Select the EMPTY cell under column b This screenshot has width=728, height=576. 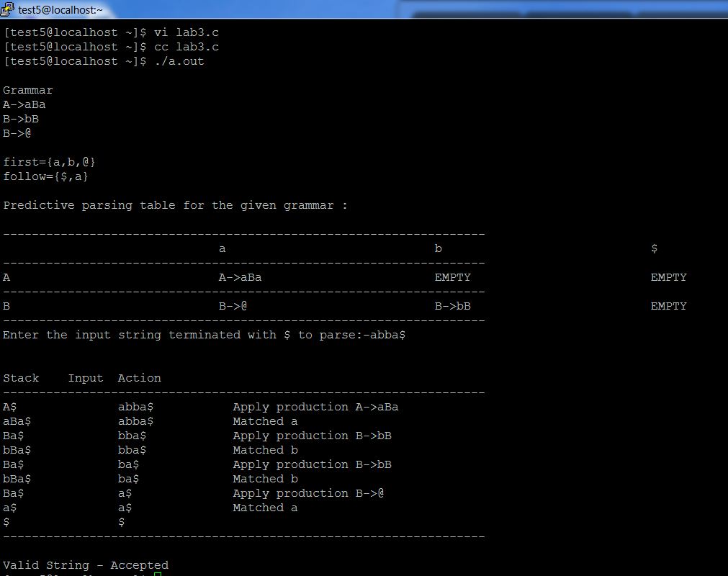pos(454,277)
